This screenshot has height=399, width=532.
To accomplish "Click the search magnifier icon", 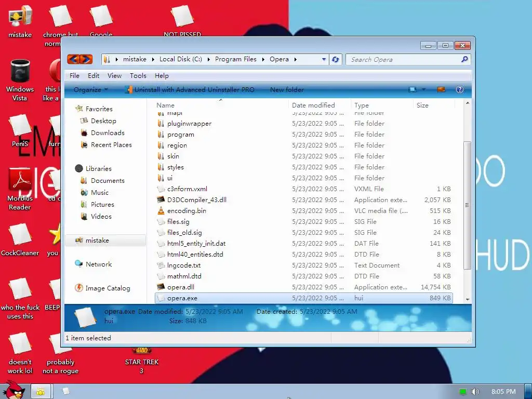I will [464, 59].
